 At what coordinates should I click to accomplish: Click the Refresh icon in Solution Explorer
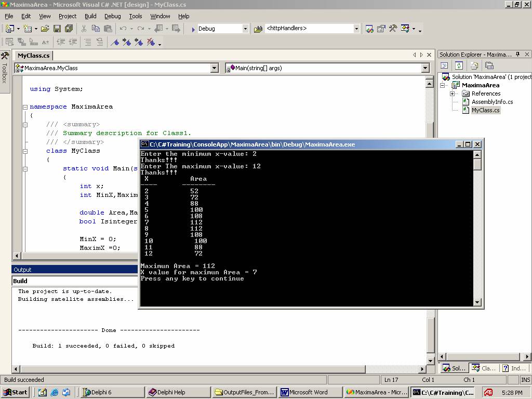(459, 65)
